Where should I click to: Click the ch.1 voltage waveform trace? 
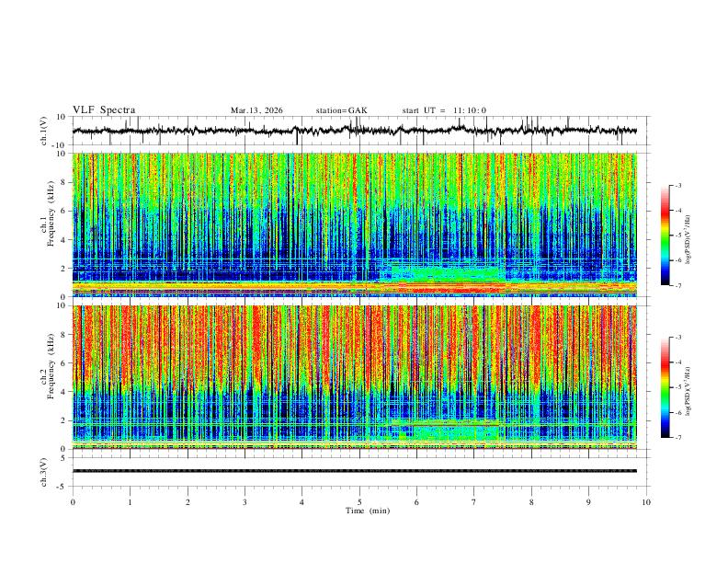[354, 131]
